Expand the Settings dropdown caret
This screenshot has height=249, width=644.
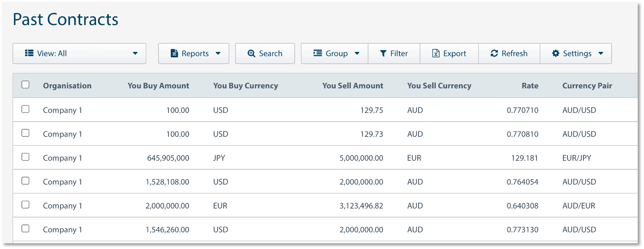tap(601, 53)
